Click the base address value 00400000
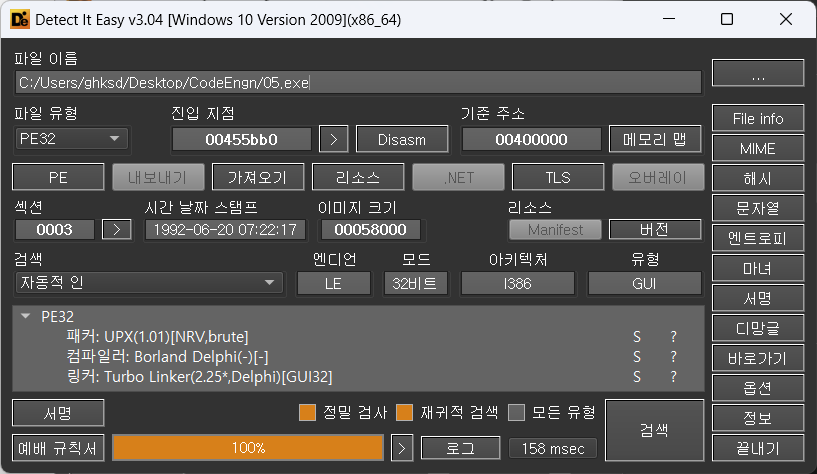Screen dimensions: 817x474 pyautogui.click(x=531, y=139)
